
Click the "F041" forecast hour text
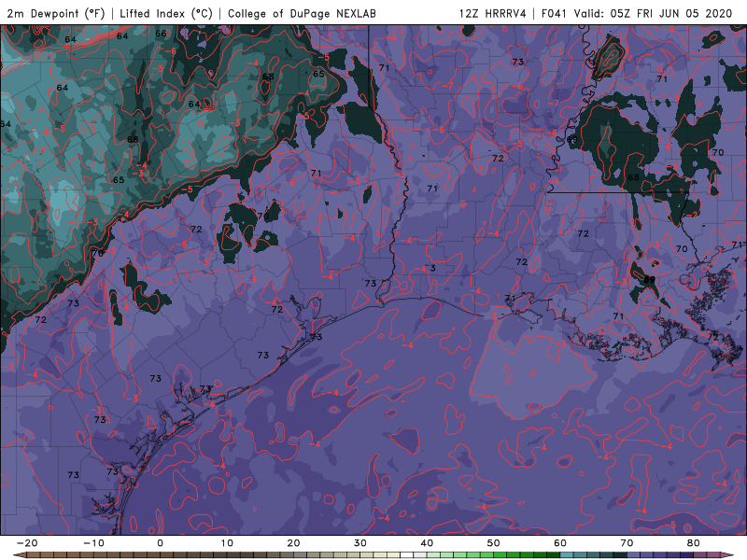coord(554,13)
